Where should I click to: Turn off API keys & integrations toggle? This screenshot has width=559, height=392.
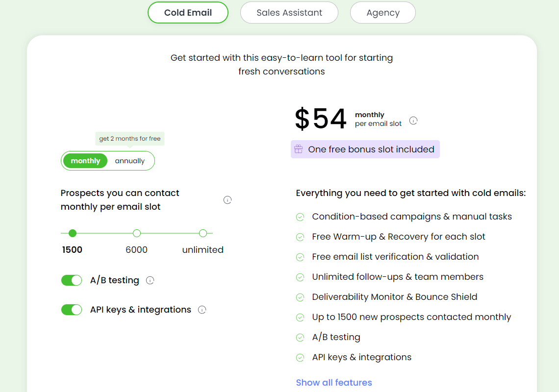pyautogui.click(x=72, y=310)
